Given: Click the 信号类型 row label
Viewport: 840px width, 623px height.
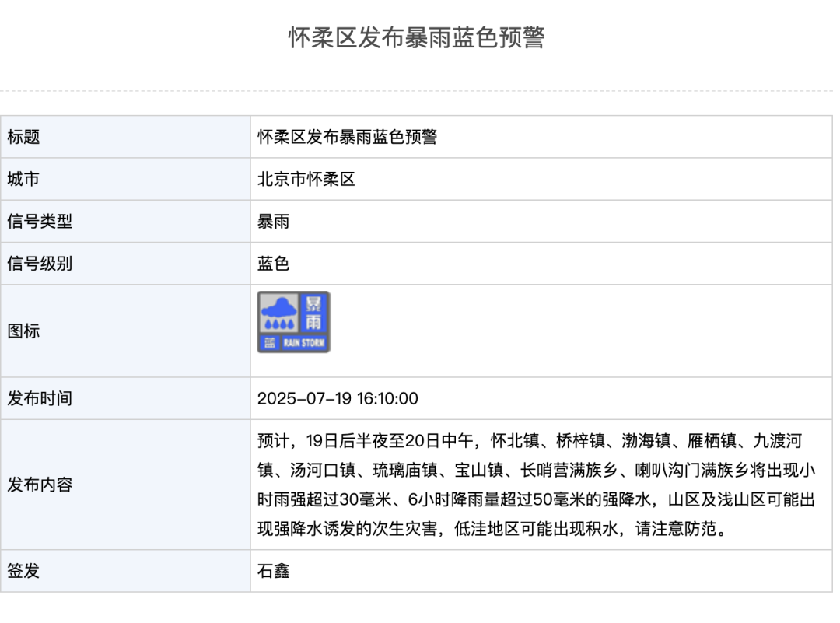Looking at the screenshot, I should click(40, 221).
